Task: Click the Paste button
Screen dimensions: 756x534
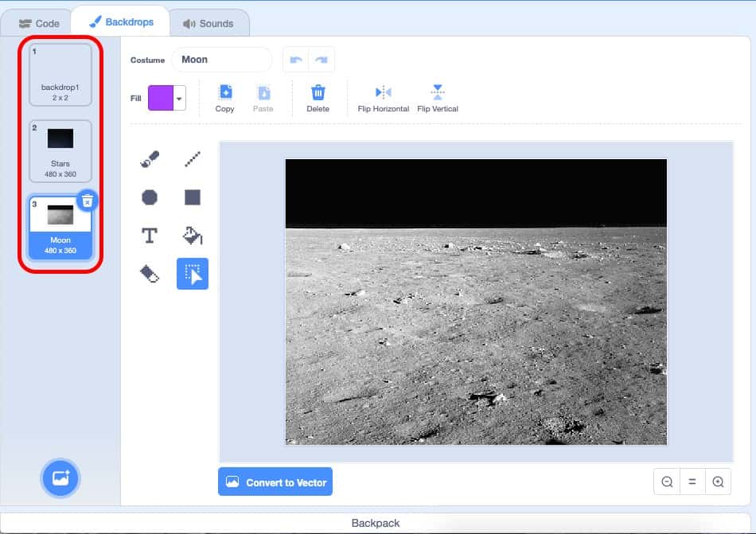Action: pos(263,99)
